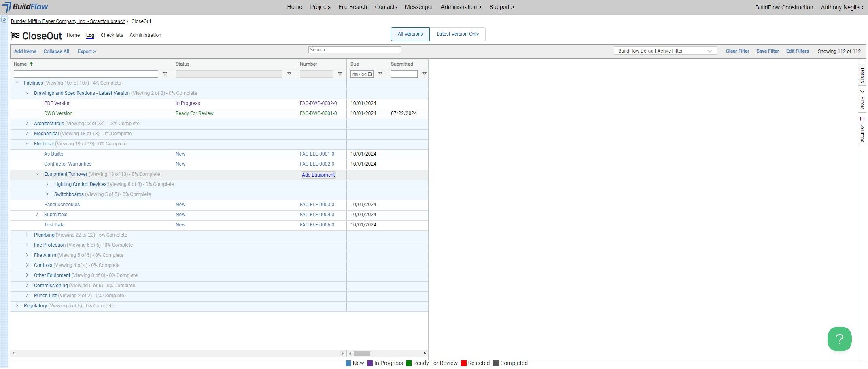Open the Checklists tab

point(112,35)
